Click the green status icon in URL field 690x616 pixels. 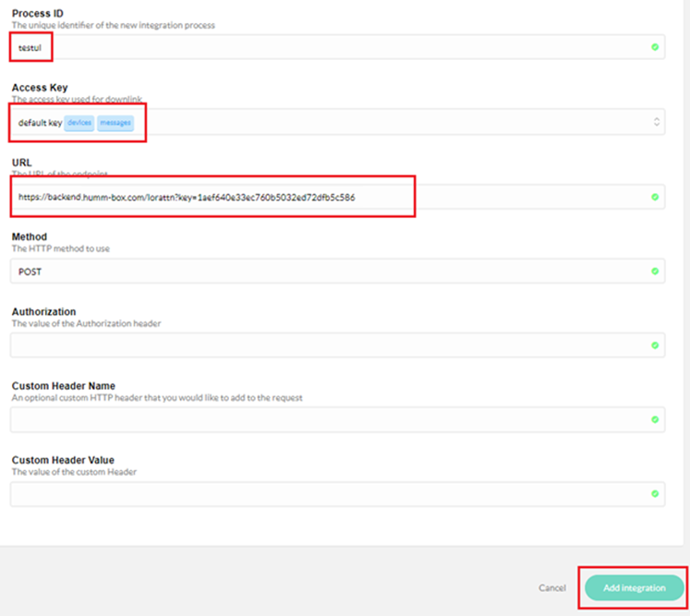point(655,197)
